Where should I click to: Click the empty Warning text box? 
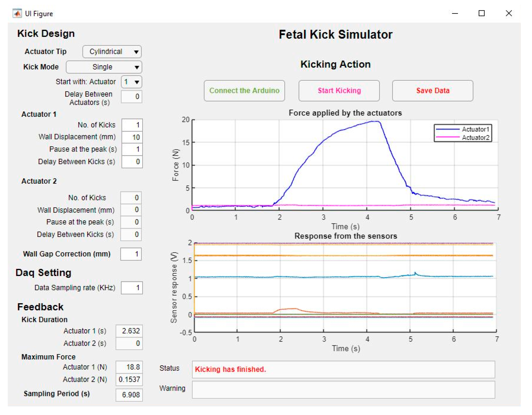pos(343,389)
